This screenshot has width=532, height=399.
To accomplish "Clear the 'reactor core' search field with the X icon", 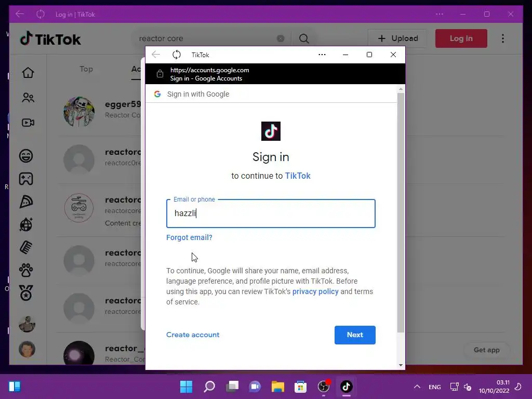I will [281, 38].
